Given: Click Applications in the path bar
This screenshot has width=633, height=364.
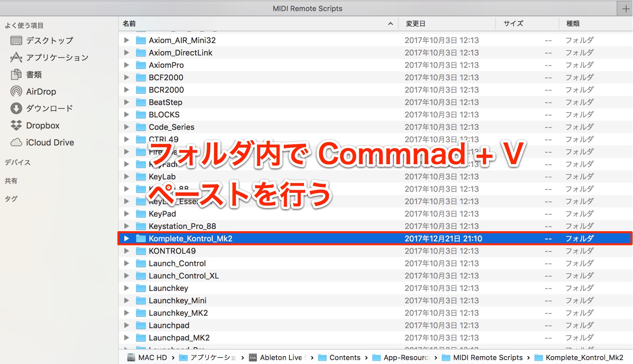Looking at the screenshot, I should point(207,358).
